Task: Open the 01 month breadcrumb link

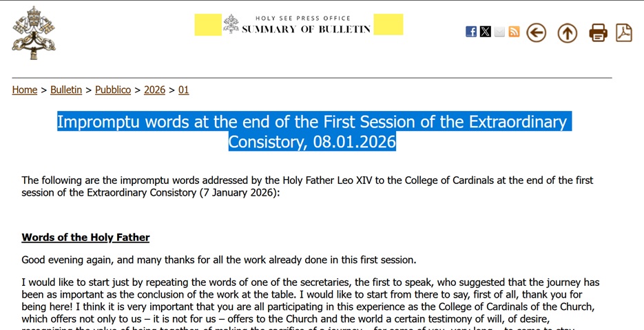Action: pyautogui.click(x=183, y=90)
